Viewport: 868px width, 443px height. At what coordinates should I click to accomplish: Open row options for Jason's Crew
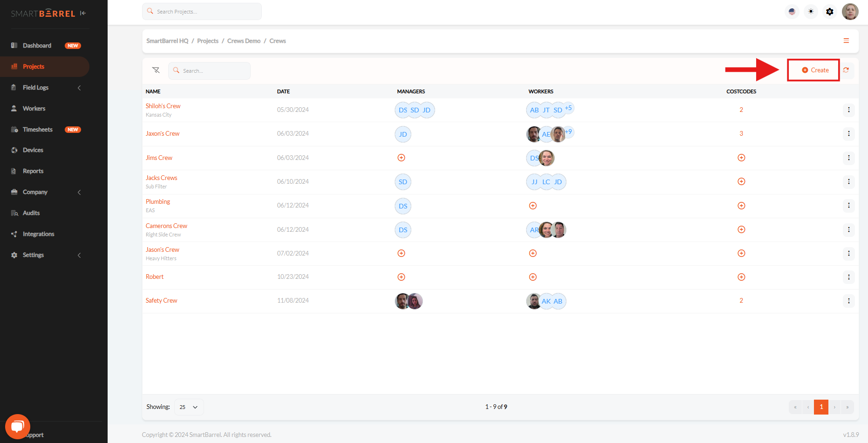pyautogui.click(x=848, y=254)
